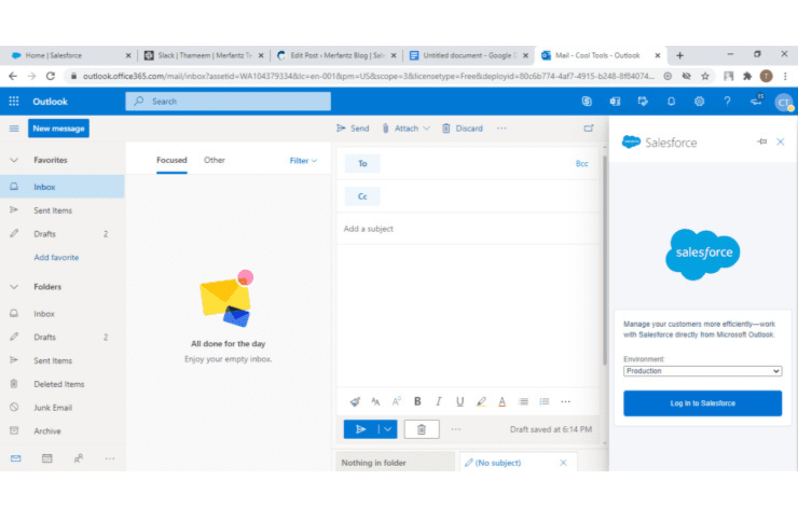Open a new browser tab

(x=680, y=55)
